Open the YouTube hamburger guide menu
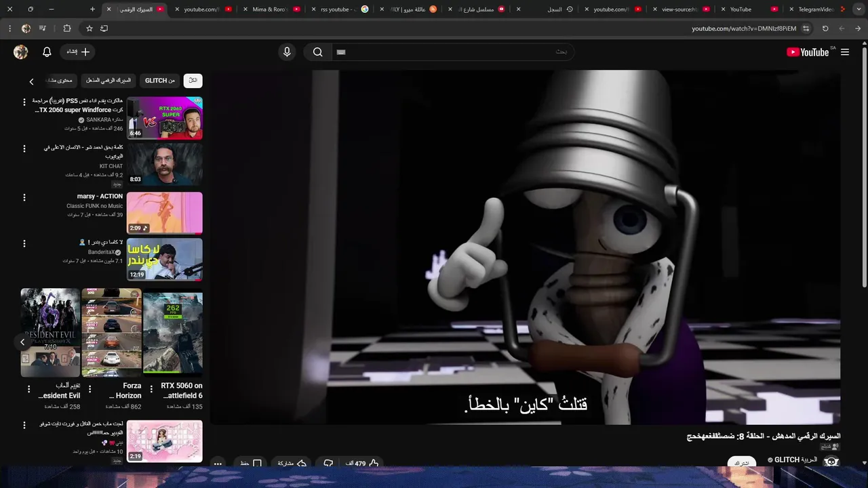This screenshot has width=868, height=488. 845,52
